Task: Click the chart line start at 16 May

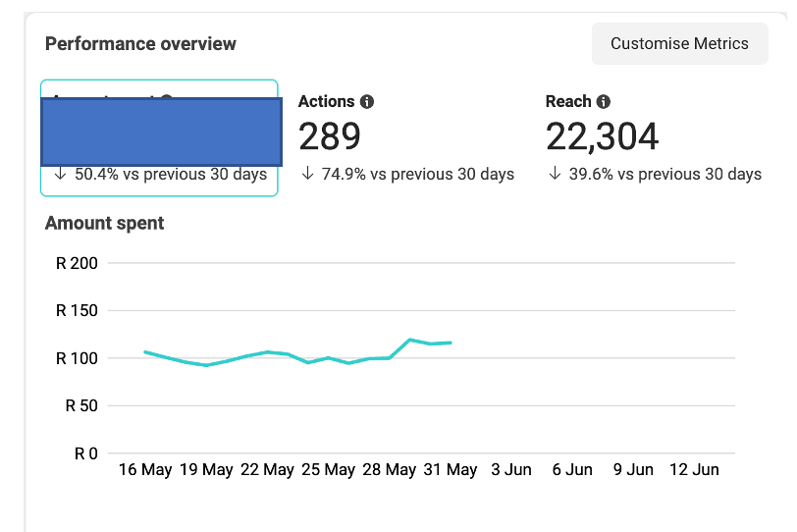Action: coord(145,351)
